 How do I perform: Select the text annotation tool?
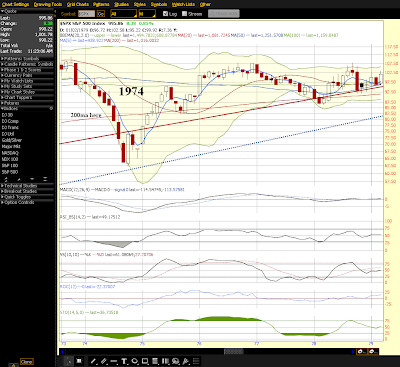pos(124,361)
